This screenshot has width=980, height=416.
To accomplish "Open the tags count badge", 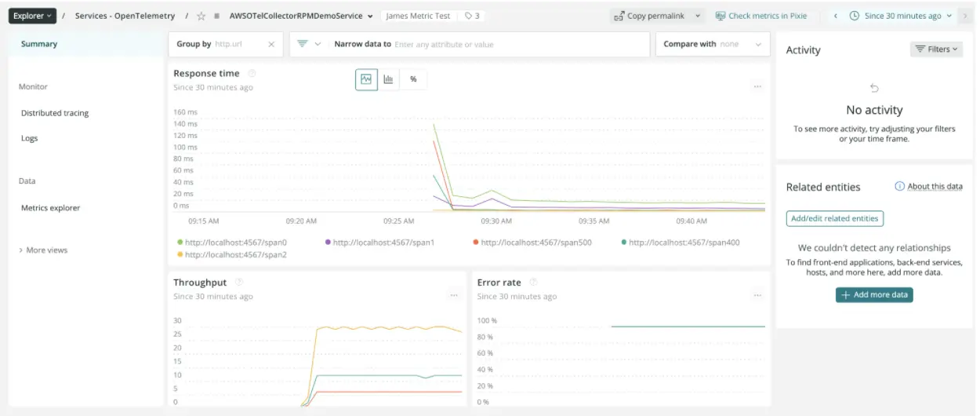I will pyautogui.click(x=472, y=16).
